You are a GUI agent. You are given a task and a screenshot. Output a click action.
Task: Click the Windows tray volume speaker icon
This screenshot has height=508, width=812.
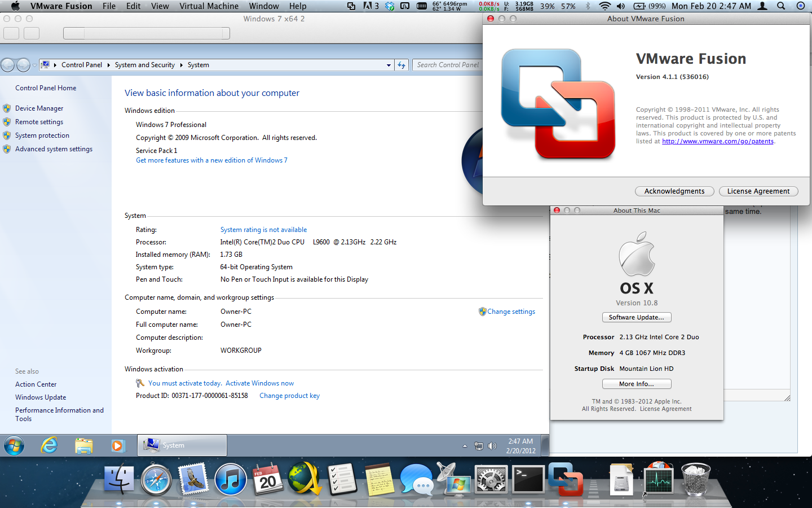coord(492,446)
